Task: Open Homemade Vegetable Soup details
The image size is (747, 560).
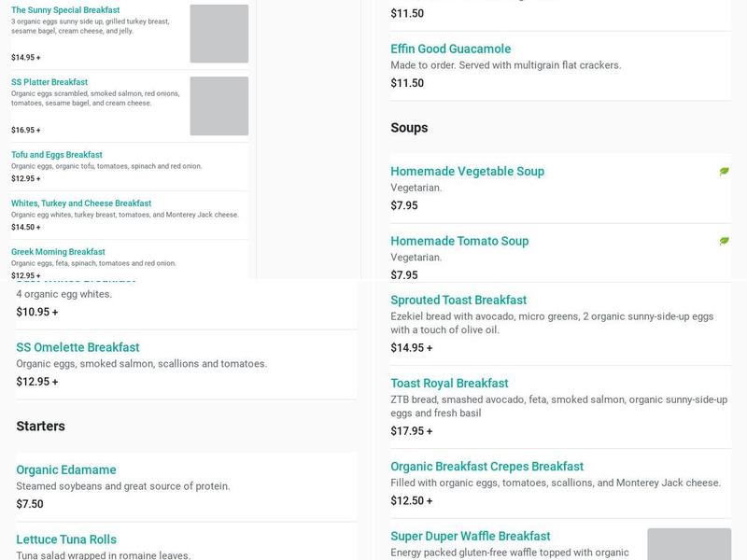Action: coord(467,172)
